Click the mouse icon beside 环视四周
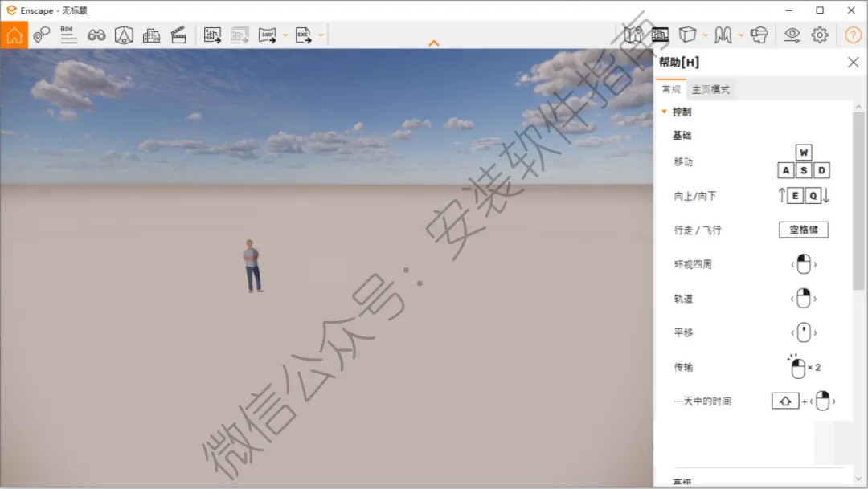This screenshot has height=489, width=868. [804, 264]
